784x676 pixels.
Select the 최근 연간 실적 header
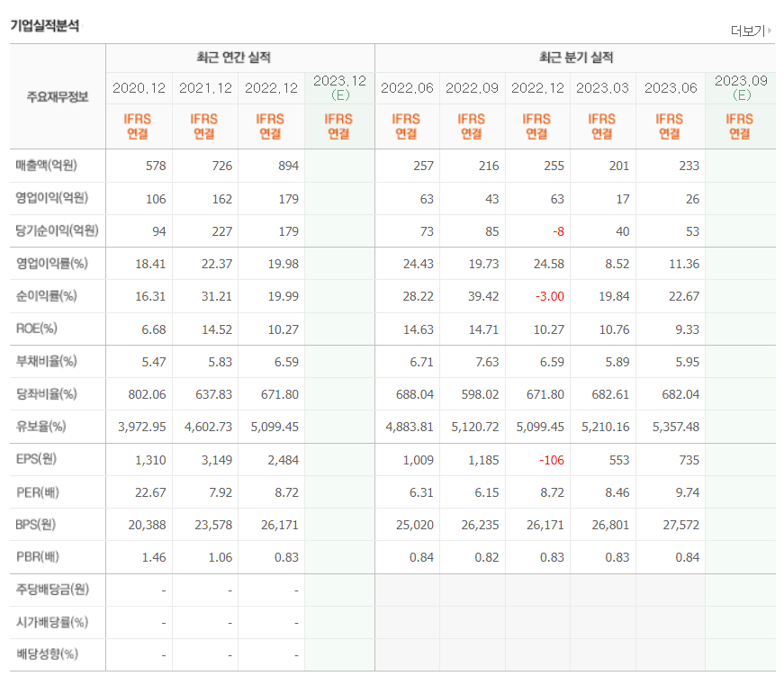tap(233, 58)
